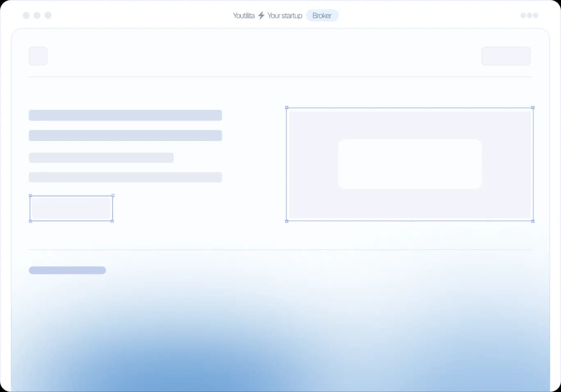Click the rightmost dot icon at top right
Viewport: 561px width, 392px height.
[536, 15]
